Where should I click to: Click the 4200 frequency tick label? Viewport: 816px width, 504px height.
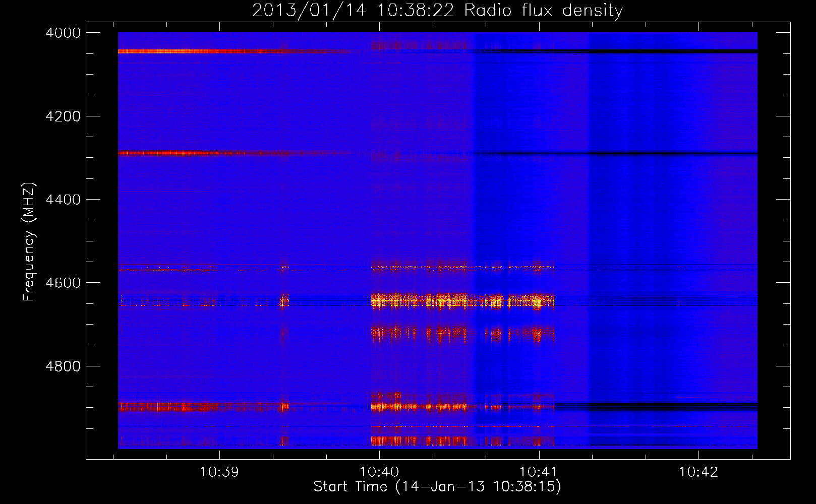pyautogui.click(x=63, y=116)
